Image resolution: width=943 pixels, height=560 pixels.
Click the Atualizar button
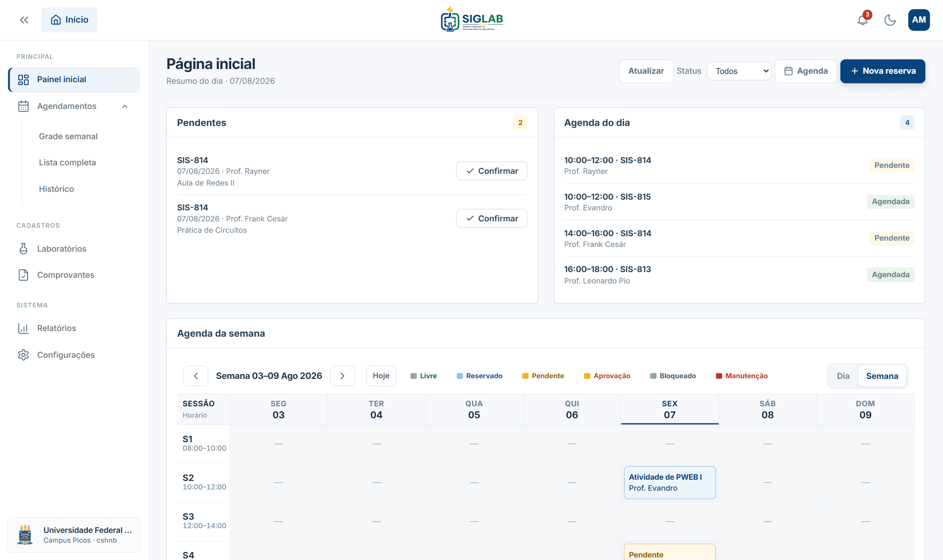646,71
